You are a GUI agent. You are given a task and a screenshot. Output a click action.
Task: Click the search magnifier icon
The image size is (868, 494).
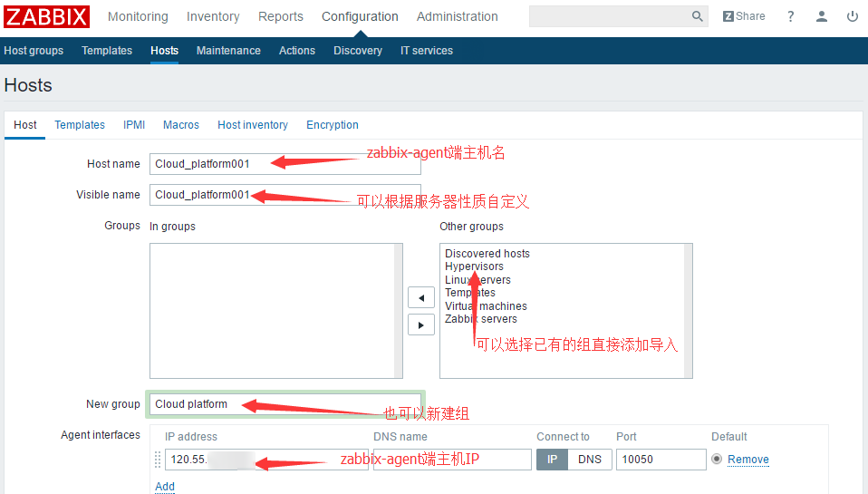(x=698, y=16)
